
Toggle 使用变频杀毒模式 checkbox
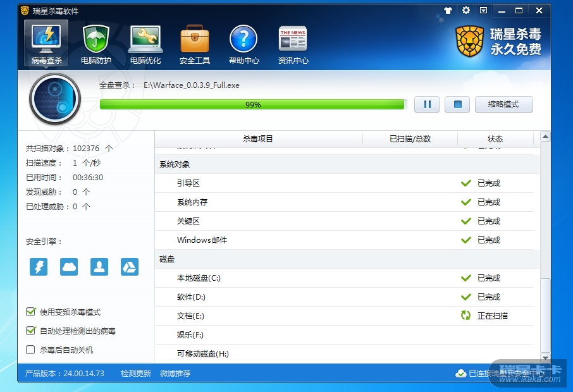point(31,312)
